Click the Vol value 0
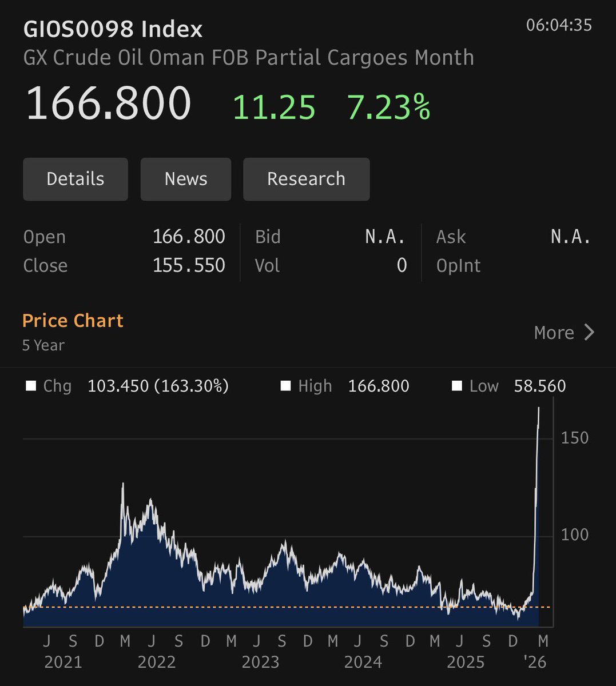The width and height of the screenshot is (616, 686). pos(402,265)
